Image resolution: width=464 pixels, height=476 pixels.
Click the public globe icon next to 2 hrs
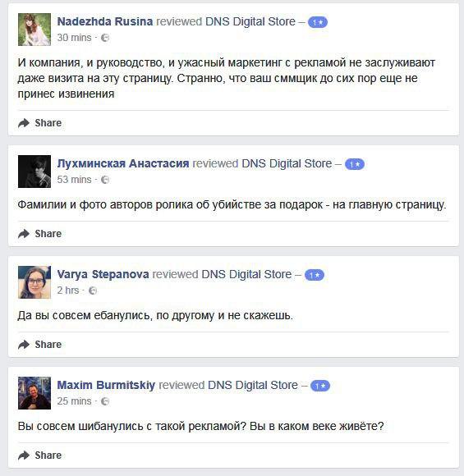(93, 291)
